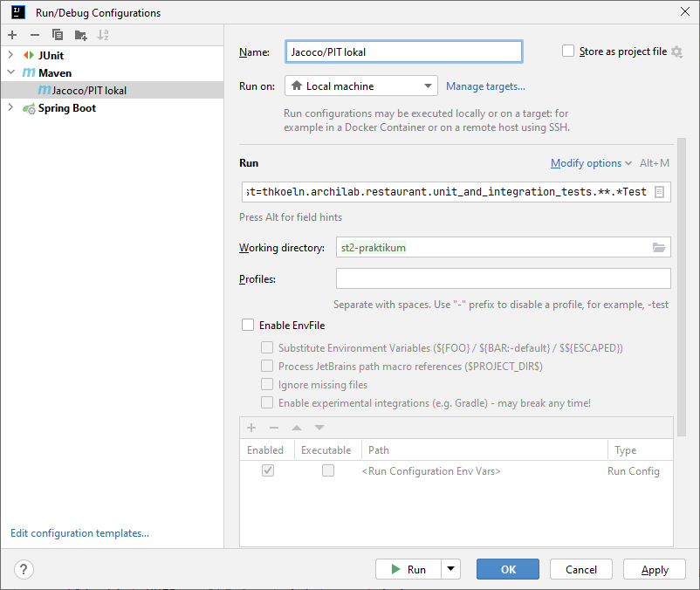The width and height of the screenshot is (700, 590).
Task: Move EnvFile entry up
Action: (x=297, y=428)
